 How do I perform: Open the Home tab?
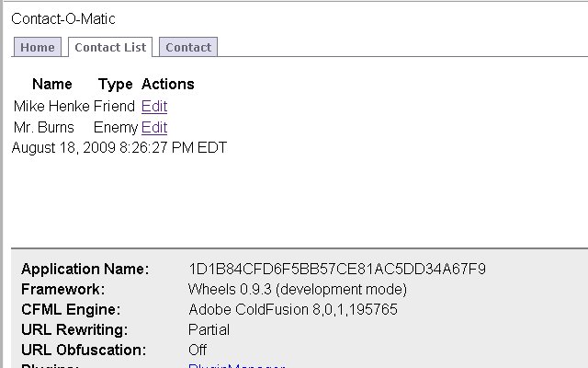(x=38, y=47)
